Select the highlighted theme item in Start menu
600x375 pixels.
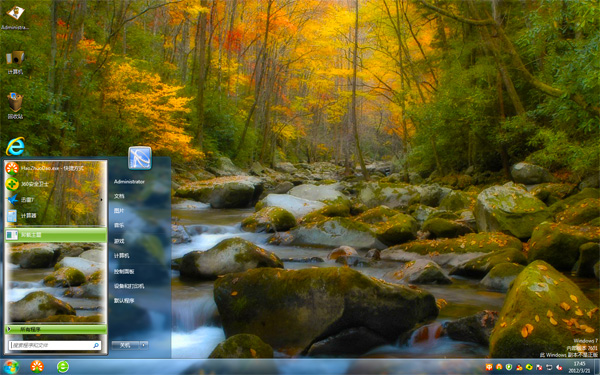click(55, 235)
